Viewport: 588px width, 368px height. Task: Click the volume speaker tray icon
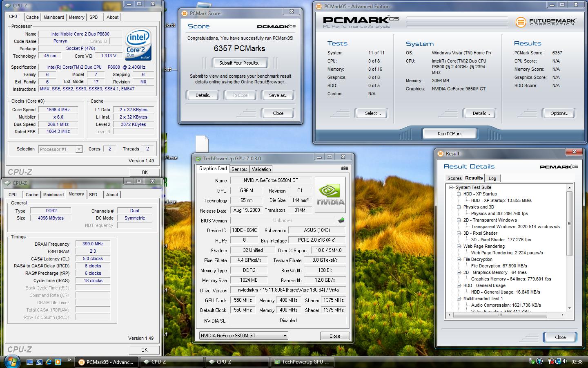565,361
